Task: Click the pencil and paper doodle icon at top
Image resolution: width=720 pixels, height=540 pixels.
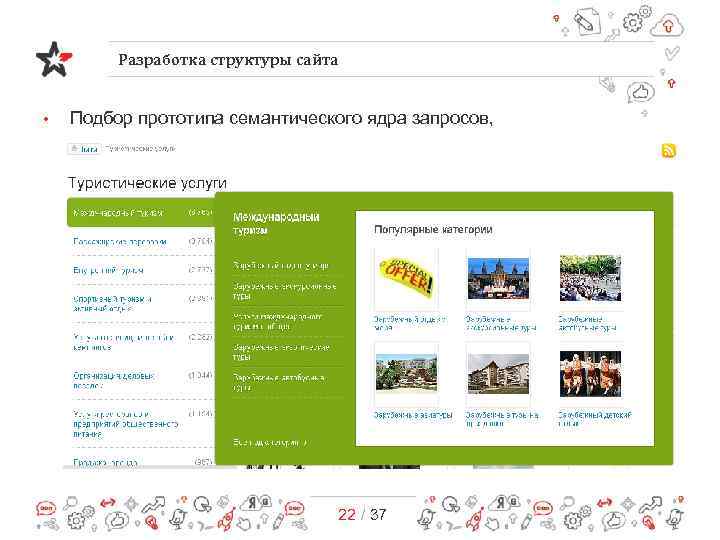Action: tap(587, 21)
